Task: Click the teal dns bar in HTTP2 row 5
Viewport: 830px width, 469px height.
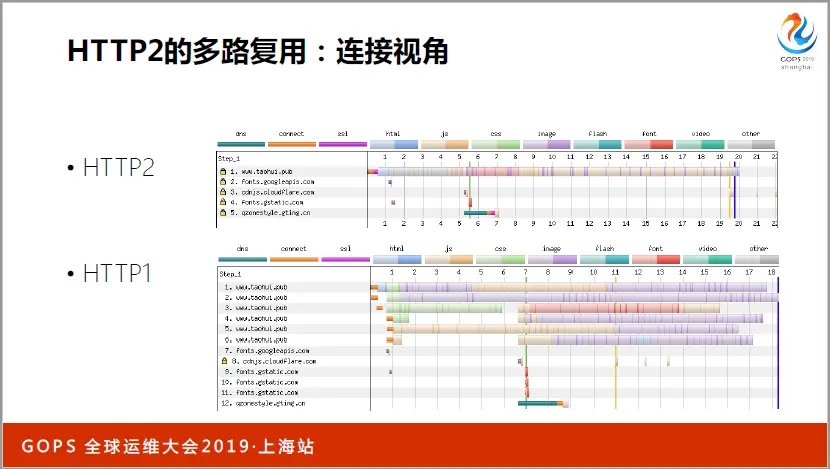Action: click(x=475, y=213)
